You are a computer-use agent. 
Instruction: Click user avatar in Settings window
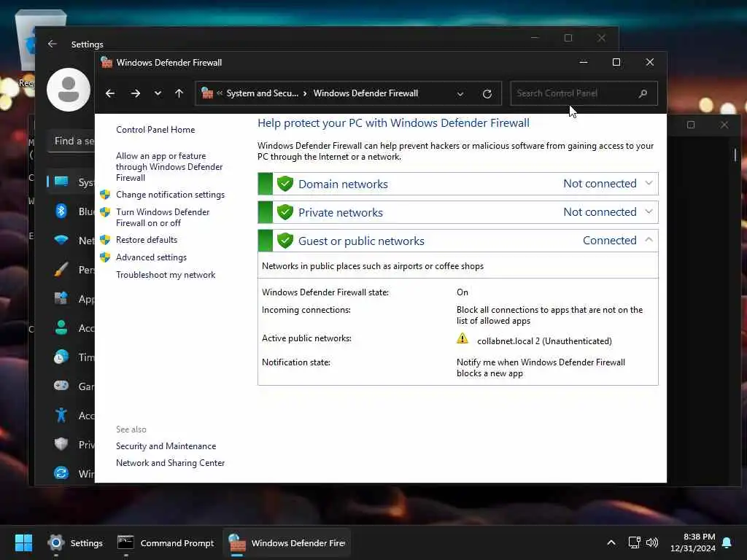[69, 90]
